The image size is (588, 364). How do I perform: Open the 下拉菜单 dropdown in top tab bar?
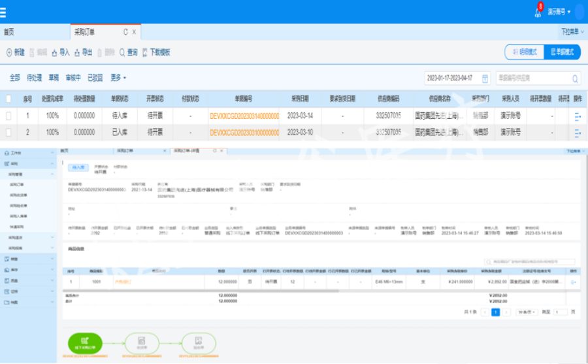point(572,32)
